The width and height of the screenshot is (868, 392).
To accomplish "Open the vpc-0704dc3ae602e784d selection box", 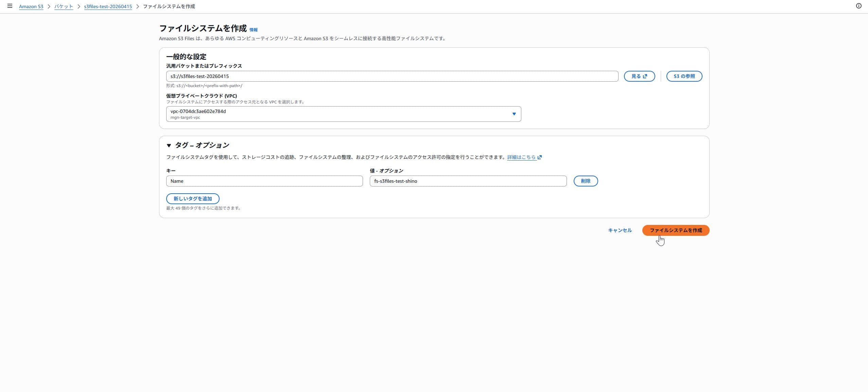I will [x=340, y=114].
